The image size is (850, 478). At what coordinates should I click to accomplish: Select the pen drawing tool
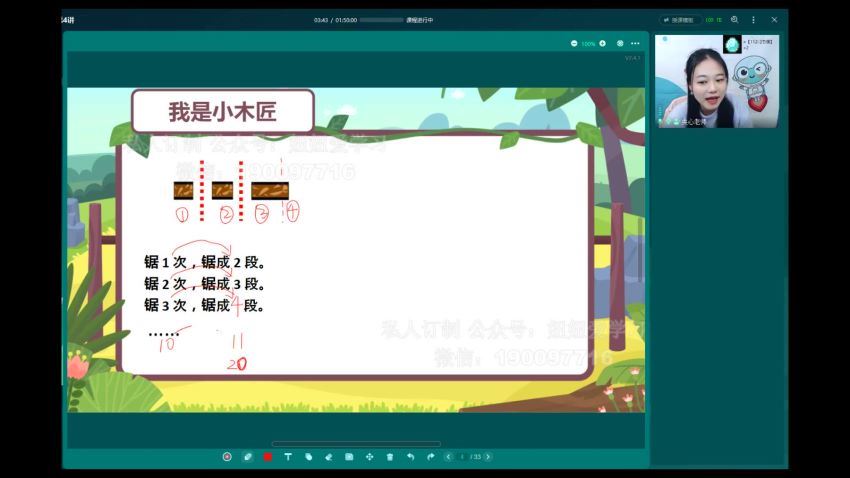pos(248,457)
